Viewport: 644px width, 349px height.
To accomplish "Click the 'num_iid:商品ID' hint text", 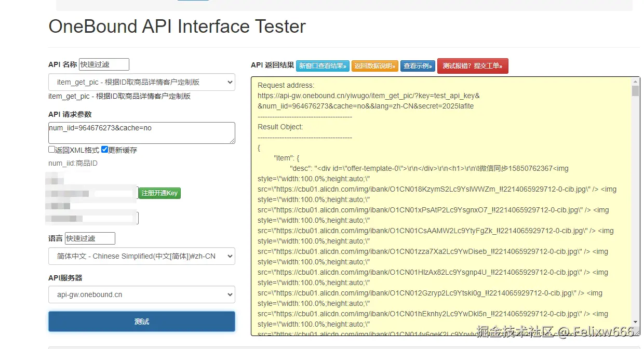I will pyautogui.click(x=73, y=163).
